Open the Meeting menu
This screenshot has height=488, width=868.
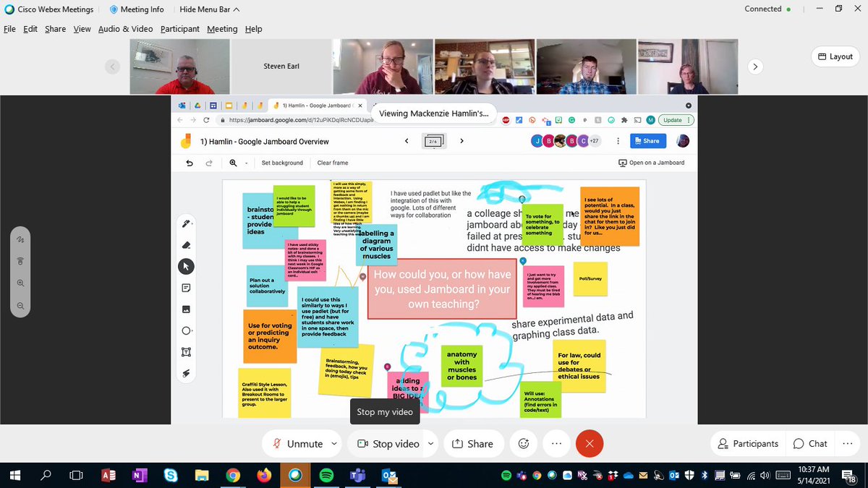coord(222,29)
